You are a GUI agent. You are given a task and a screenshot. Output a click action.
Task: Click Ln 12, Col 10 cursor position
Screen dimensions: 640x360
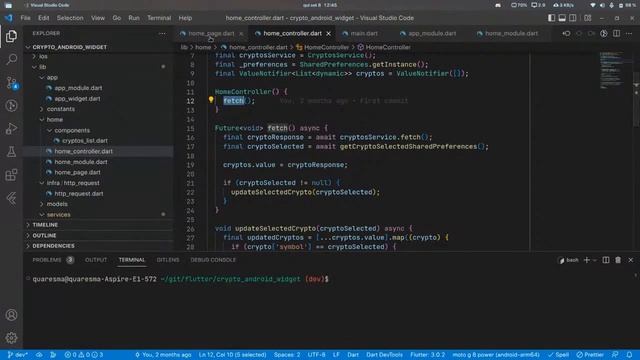pos(232,355)
